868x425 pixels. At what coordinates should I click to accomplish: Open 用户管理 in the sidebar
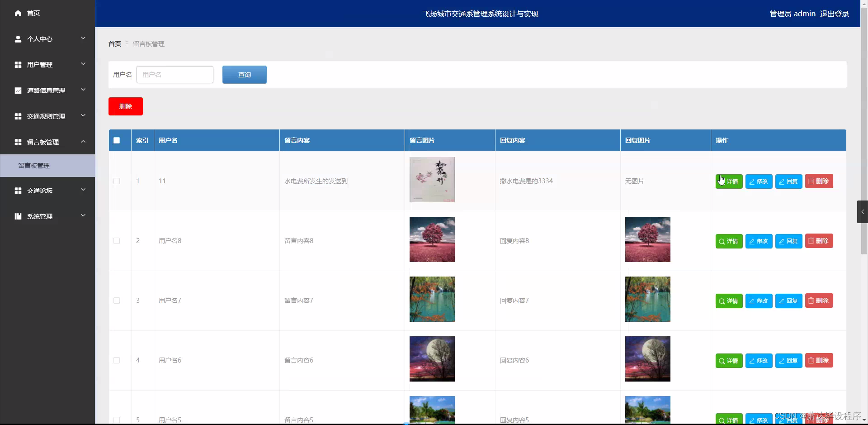(x=47, y=65)
